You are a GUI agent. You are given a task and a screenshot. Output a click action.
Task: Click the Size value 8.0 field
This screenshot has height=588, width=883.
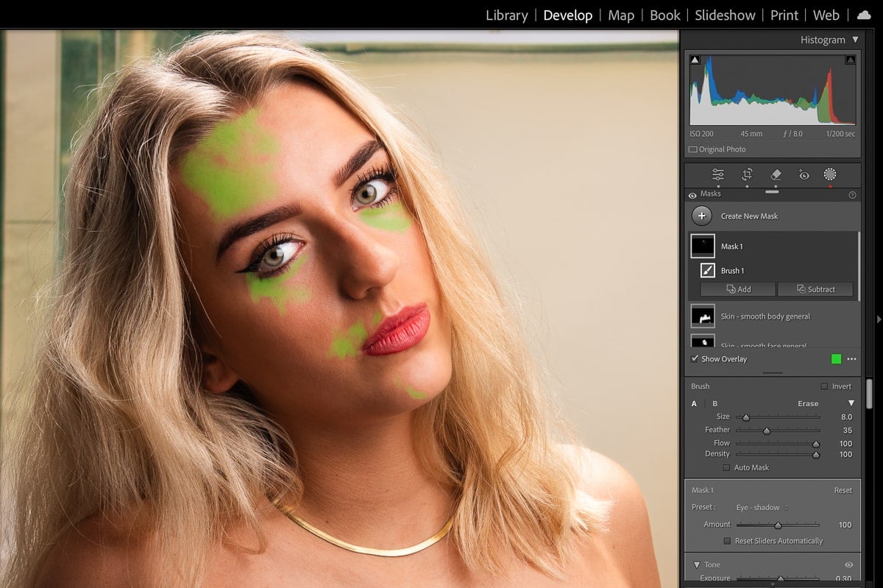(x=846, y=417)
